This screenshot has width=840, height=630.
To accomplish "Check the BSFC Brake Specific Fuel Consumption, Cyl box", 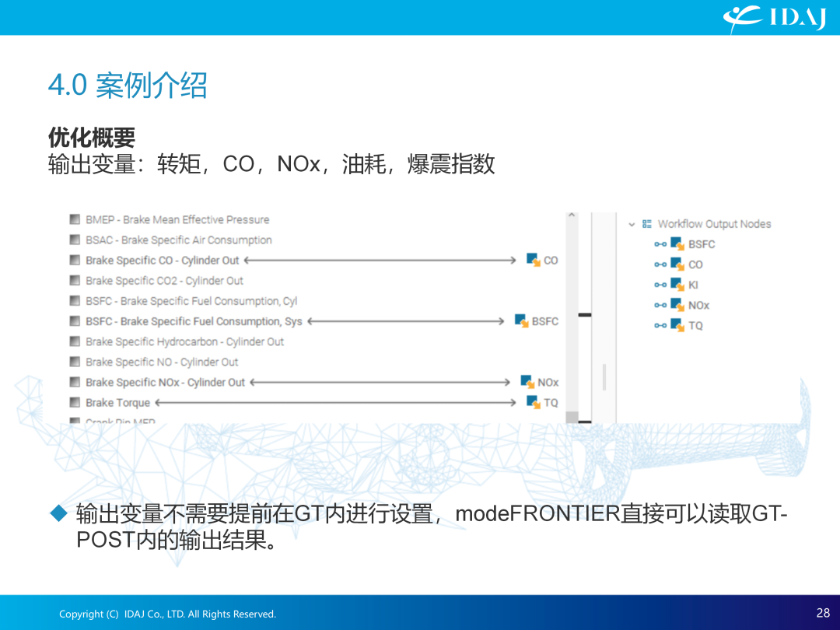I will point(75,300).
